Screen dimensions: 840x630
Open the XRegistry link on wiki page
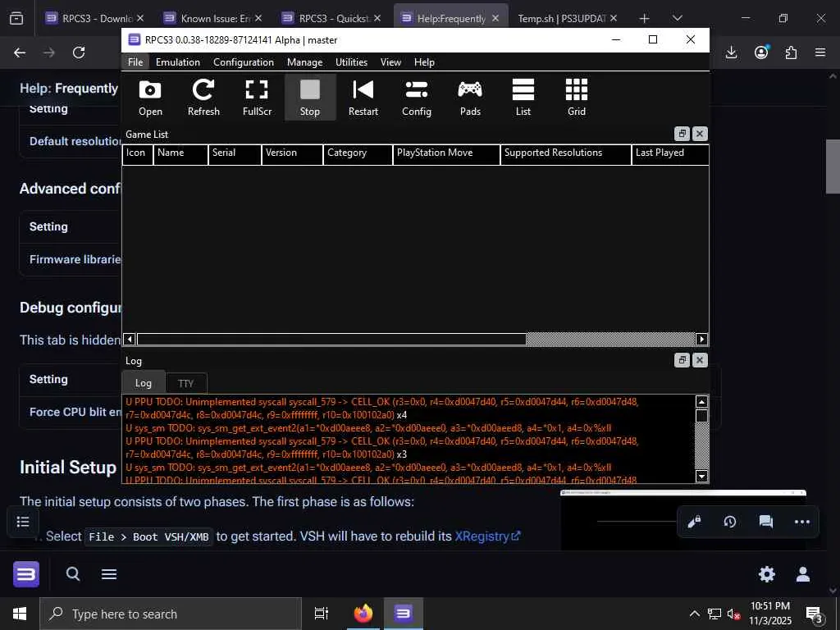(487, 536)
